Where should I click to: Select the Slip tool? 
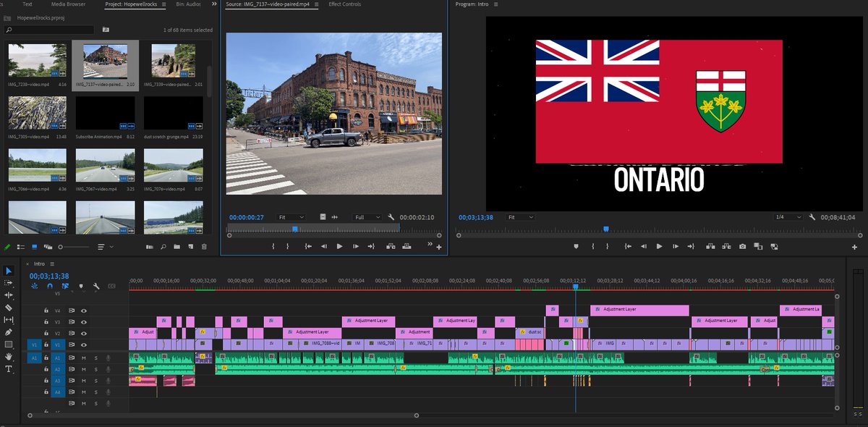click(9, 320)
